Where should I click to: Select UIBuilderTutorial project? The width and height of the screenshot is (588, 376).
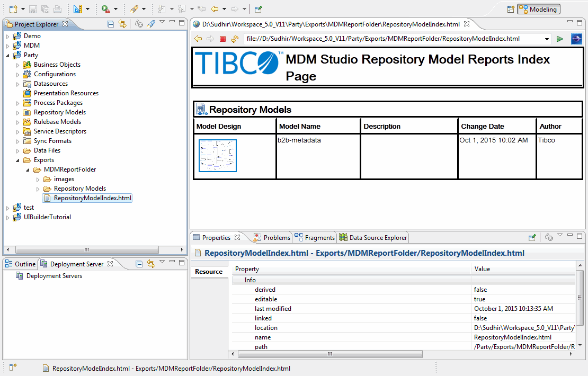(47, 217)
